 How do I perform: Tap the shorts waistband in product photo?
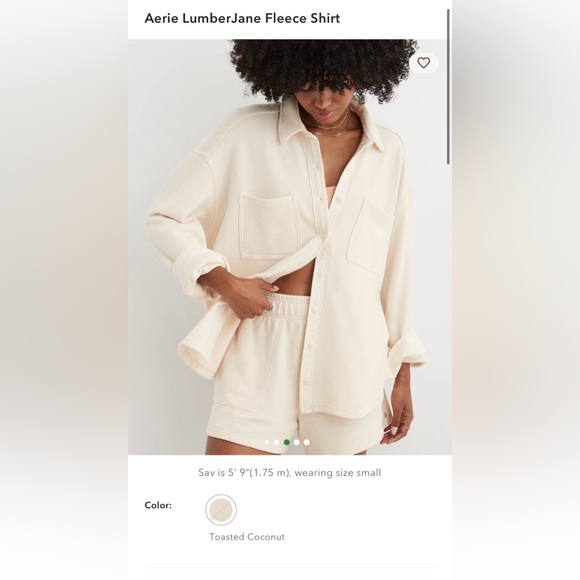click(x=287, y=304)
